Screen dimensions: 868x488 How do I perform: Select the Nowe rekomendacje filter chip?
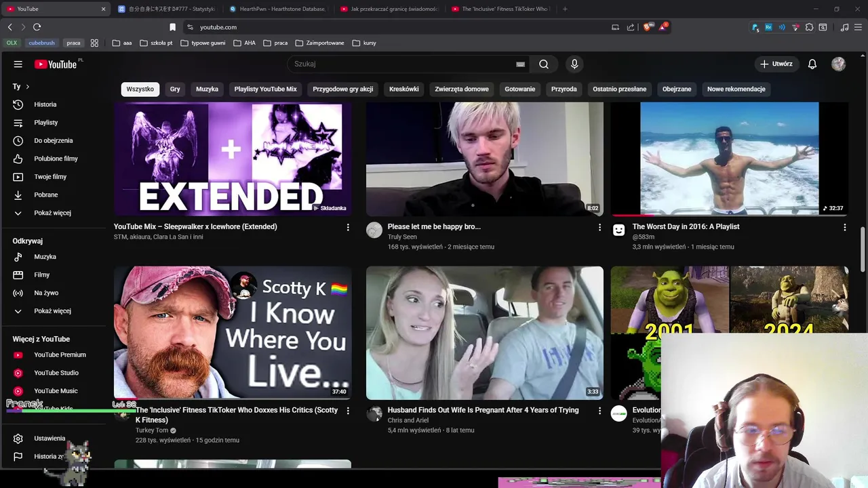pyautogui.click(x=736, y=89)
